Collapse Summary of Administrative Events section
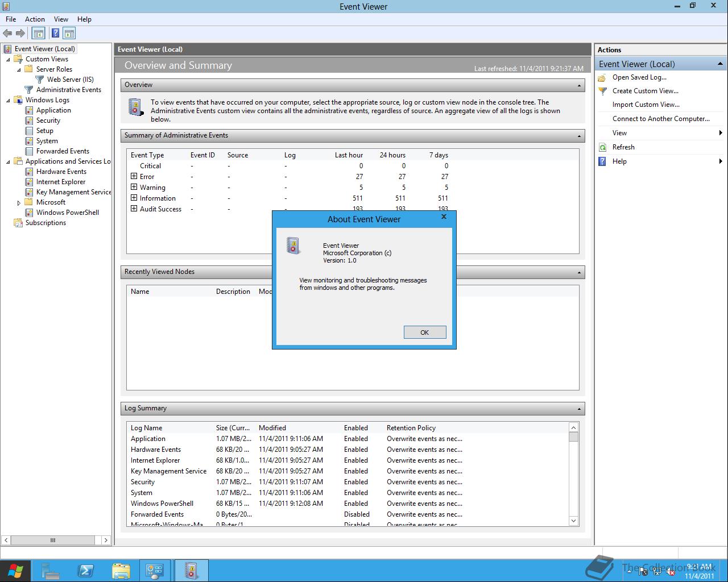 pyautogui.click(x=579, y=136)
